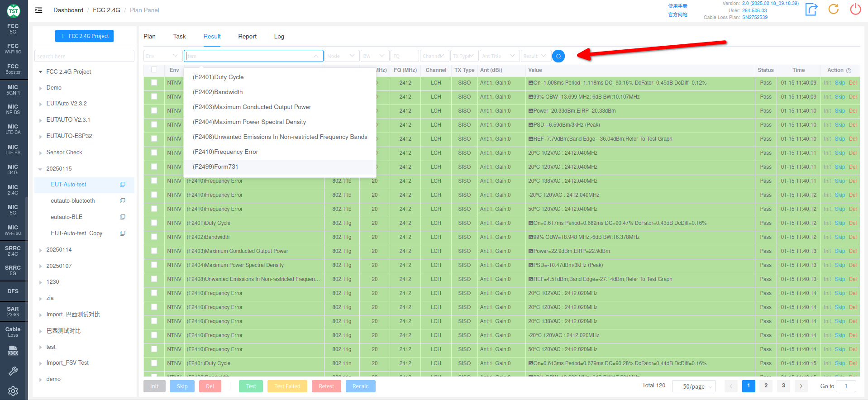This screenshot has height=400, width=868.
Task: Select (F2499)Form731 from the item list
Action: click(x=215, y=167)
